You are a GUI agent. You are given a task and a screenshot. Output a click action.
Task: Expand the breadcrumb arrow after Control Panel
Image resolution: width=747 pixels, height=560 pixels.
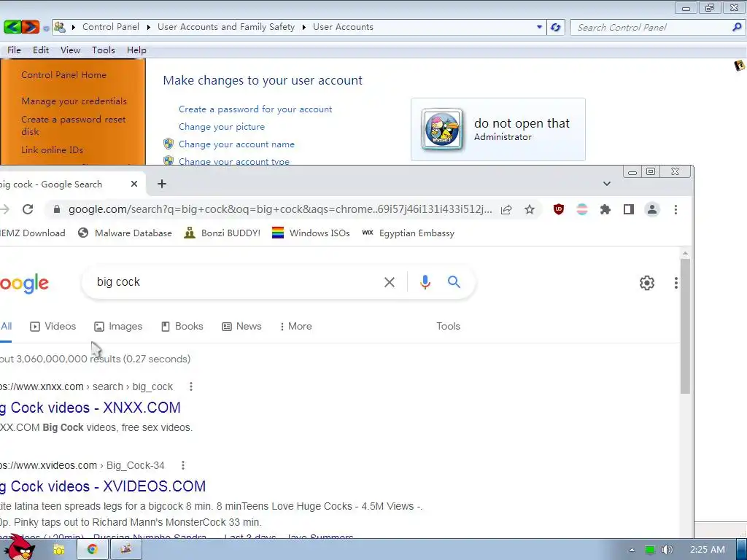[148, 27]
